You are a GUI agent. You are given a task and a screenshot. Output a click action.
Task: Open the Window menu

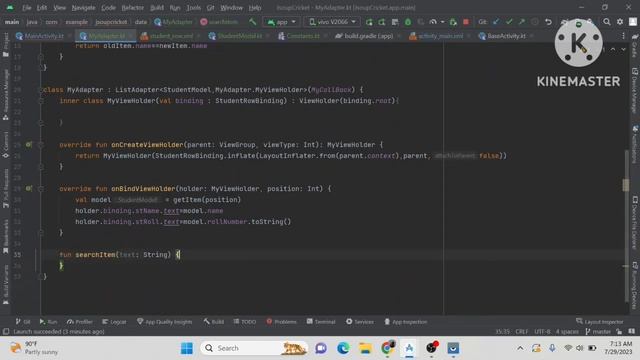click(x=231, y=8)
